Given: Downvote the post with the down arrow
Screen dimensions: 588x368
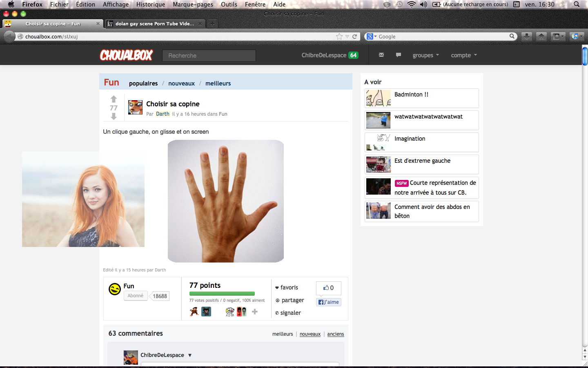Looking at the screenshot, I should pyautogui.click(x=114, y=117).
